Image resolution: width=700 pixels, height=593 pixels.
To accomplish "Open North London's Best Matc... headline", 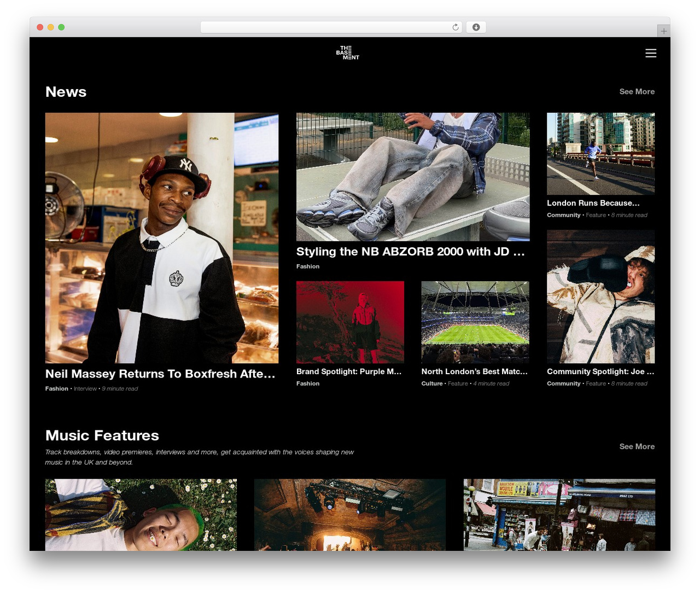I will tap(475, 371).
